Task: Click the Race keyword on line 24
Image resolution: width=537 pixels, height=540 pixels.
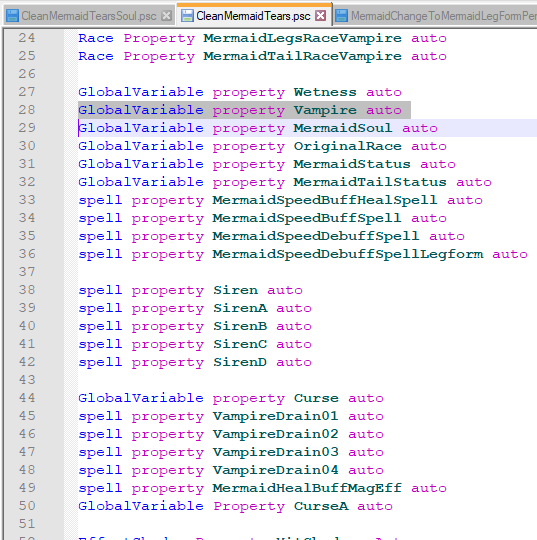Action: [96, 38]
